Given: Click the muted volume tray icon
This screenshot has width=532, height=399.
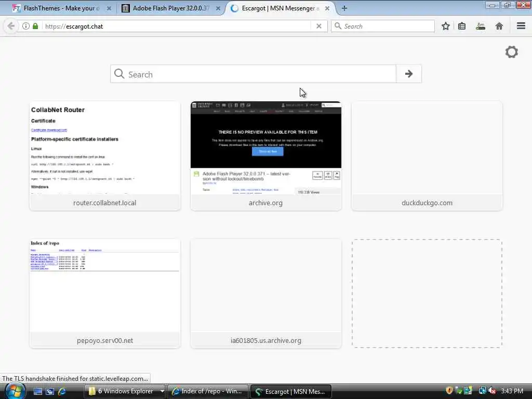Looking at the screenshot, I should click(x=493, y=391).
